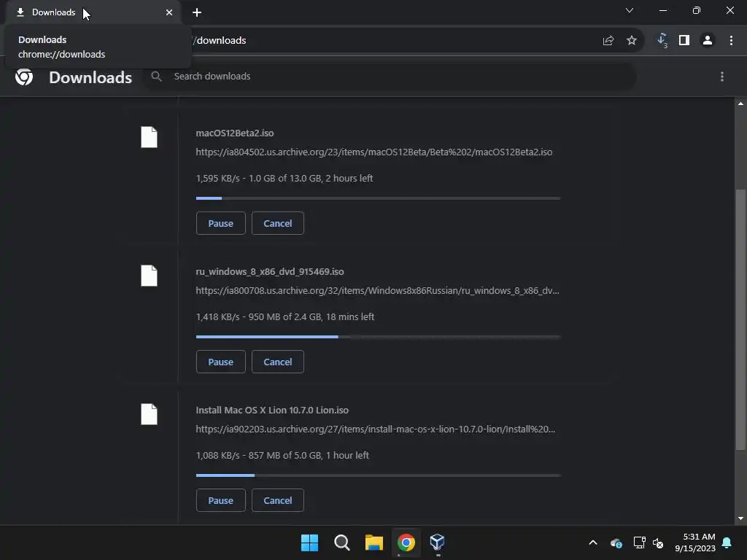Click status text '1,595 KB/s - 1.0 GB of 13.0 GB'
The height and width of the screenshot is (560, 747).
click(x=259, y=179)
